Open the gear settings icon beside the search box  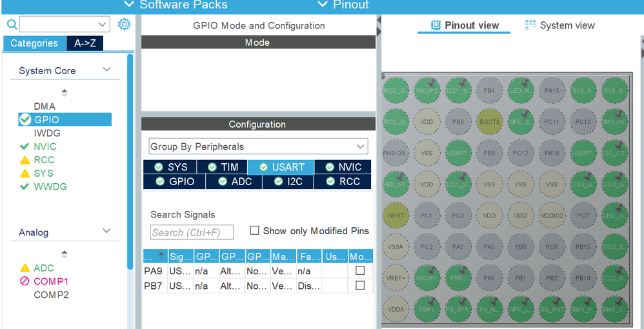124,25
